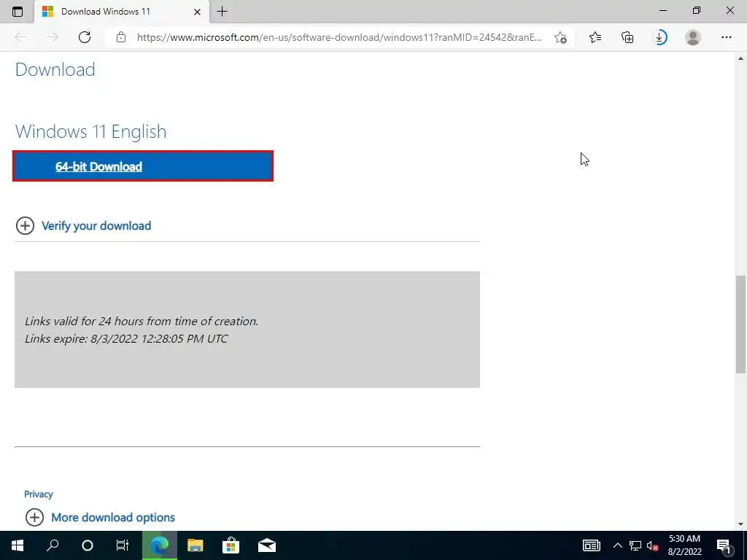Close the Download Windows 11 tab
Viewport: 747px width, 560px height.
pos(197,12)
